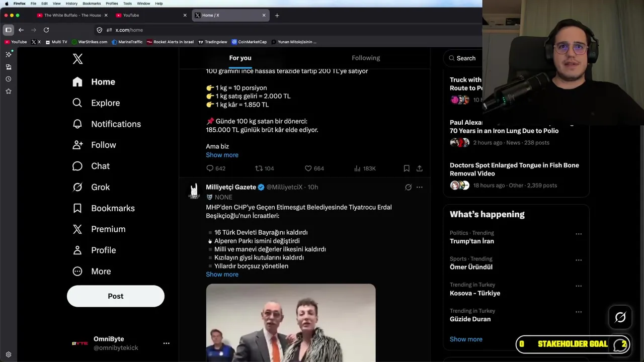Open Firefox History menu
Viewport: 644px width, 362px height.
click(71, 4)
